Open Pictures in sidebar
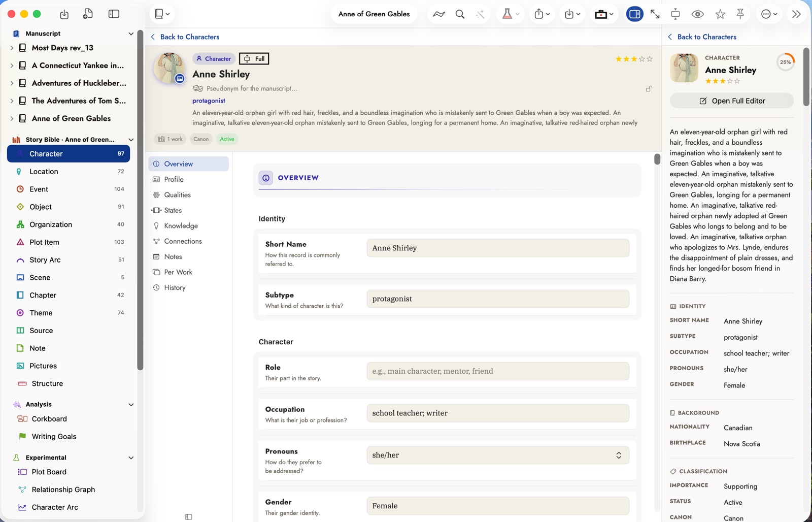Screen dimensions: 812x522 (x=69, y=366)
